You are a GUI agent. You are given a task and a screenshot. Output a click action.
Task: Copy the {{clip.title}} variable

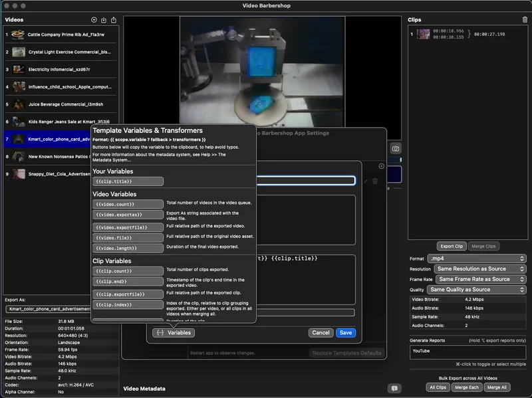[128, 181]
